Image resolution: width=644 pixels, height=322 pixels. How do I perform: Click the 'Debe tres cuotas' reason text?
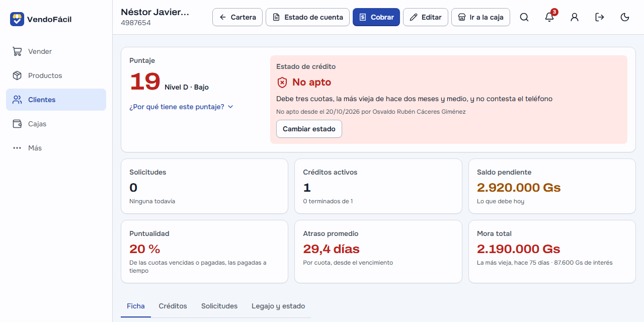(414, 99)
